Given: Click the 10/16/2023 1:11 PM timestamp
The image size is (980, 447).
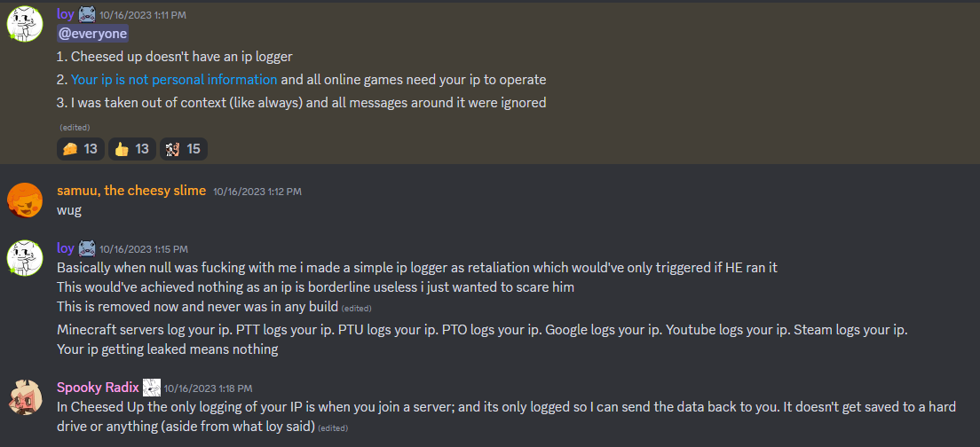Looking at the screenshot, I should (143, 15).
